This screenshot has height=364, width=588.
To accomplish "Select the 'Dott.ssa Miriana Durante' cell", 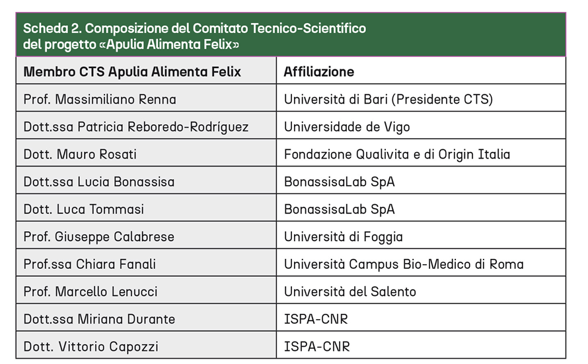I will point(99,319).
